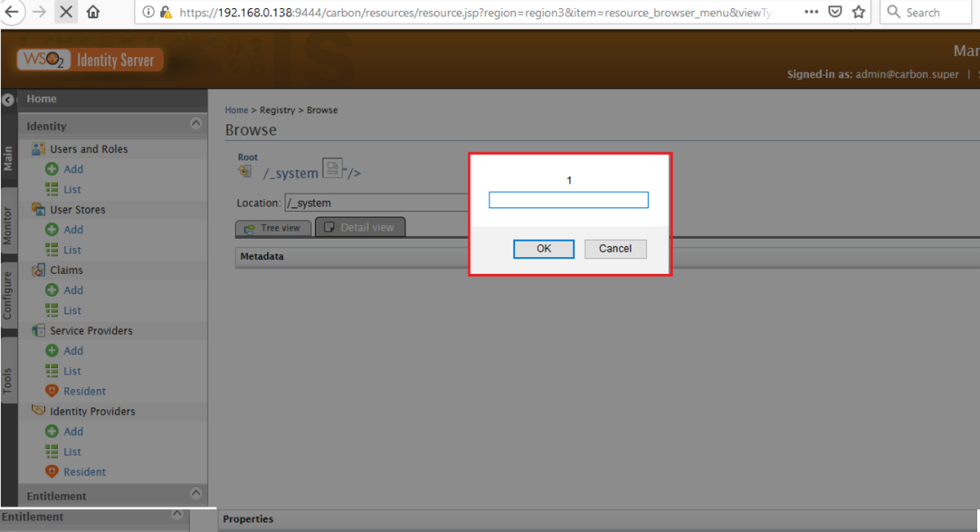
Task: Click the root folder icon beside /_system
Action: pos(245,171)
